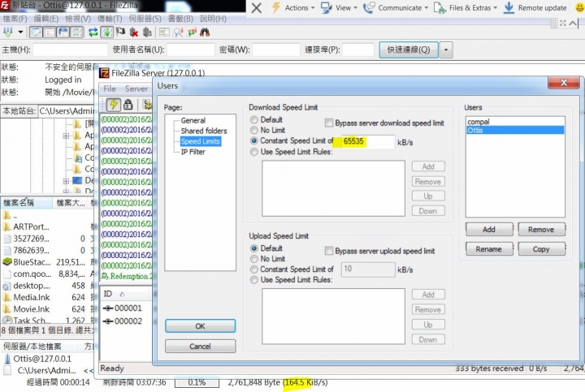Click the binoculars file search icon

pyautogui.click(x=205, y=32)
